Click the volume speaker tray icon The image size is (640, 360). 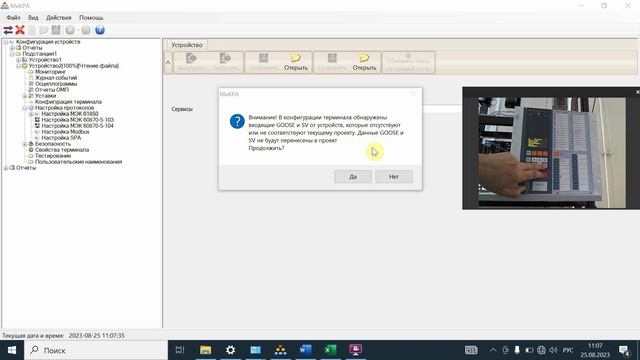(x=553, y=350)
